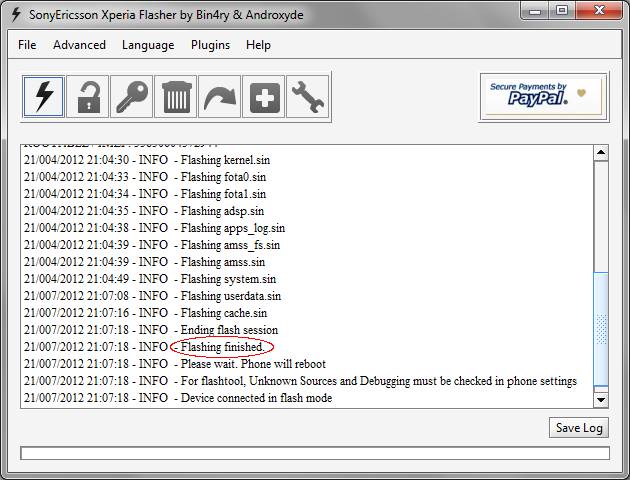Maximize the Xperia Flasher window
The width and height of the screenshot is (630, 480).
click(x=562, y=10)
